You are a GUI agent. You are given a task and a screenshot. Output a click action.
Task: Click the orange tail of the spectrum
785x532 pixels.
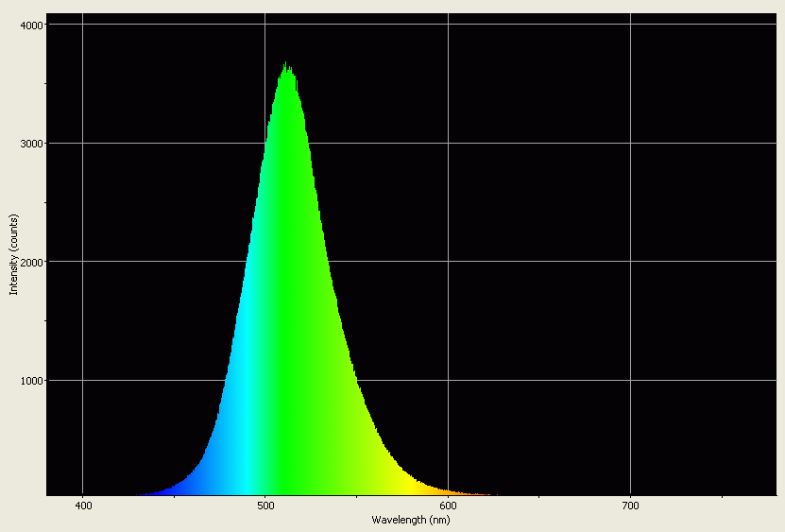coord(436,489)
